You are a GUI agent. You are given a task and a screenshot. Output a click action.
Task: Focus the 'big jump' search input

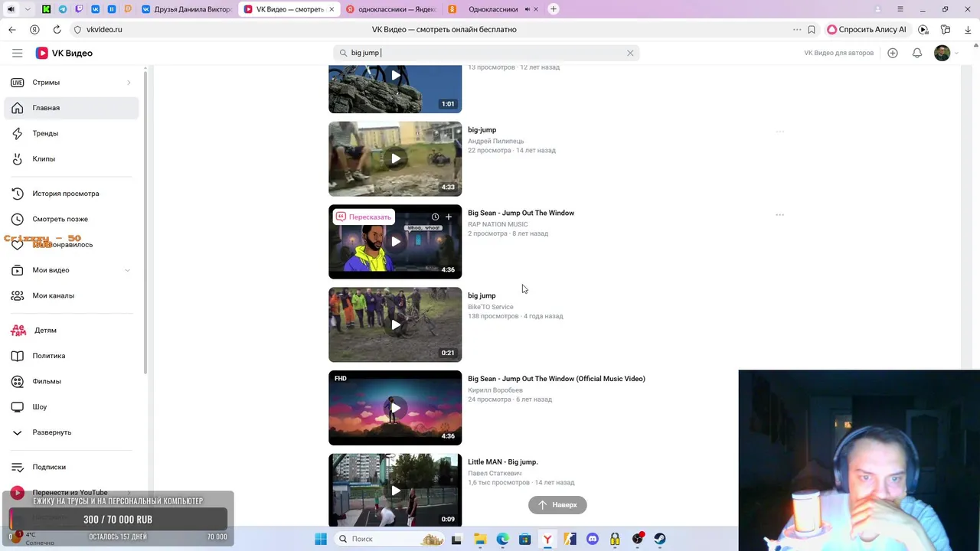486,53
